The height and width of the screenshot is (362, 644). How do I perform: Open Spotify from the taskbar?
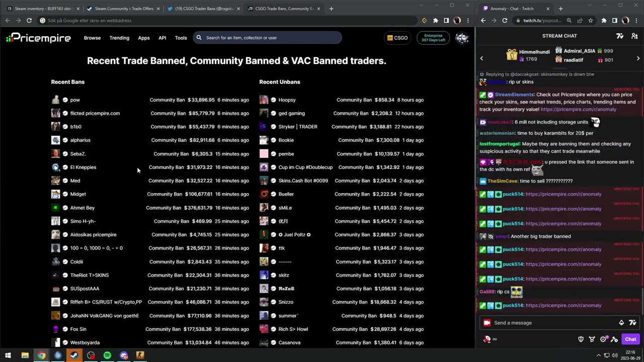tap(107, 355)
